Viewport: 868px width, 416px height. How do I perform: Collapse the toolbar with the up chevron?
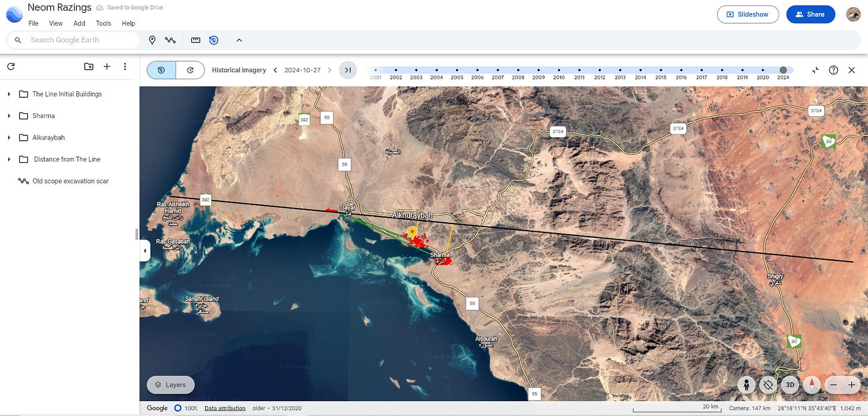point(239,40)
